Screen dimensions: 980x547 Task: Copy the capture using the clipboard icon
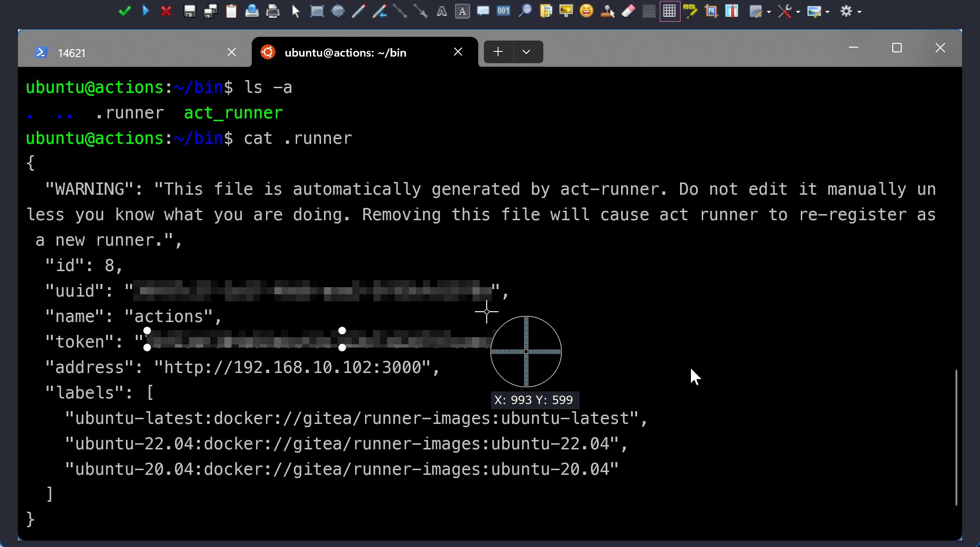(x=231, y=11)
